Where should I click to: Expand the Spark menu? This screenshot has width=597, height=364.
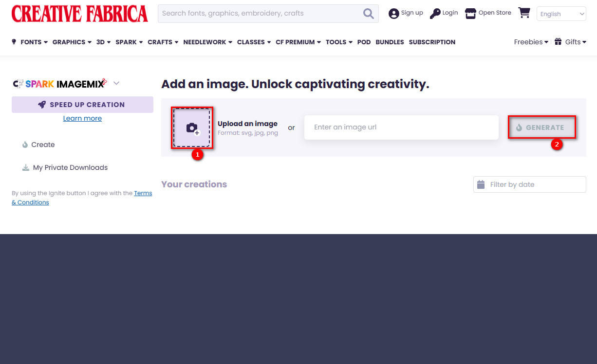(x=129, y=42)
